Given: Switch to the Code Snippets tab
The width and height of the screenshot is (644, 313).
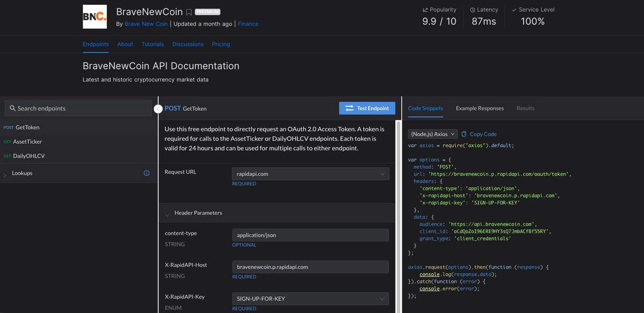Looking at the screenshot, I should (x=426, y=108).
